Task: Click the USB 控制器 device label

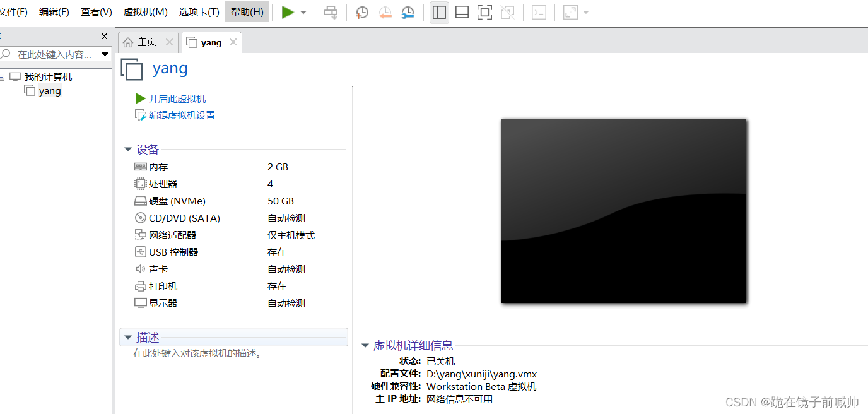Action: click(x=173, y=252)
